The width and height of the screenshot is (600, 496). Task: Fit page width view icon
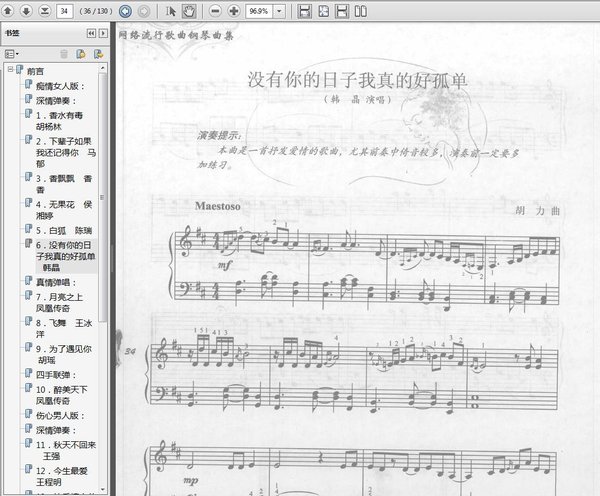click(342, 11)
